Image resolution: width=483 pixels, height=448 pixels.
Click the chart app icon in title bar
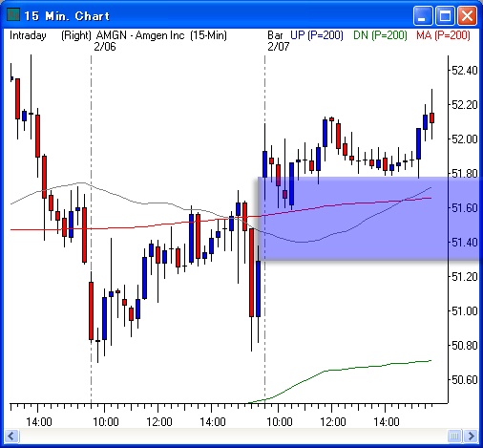coord(13,15)
